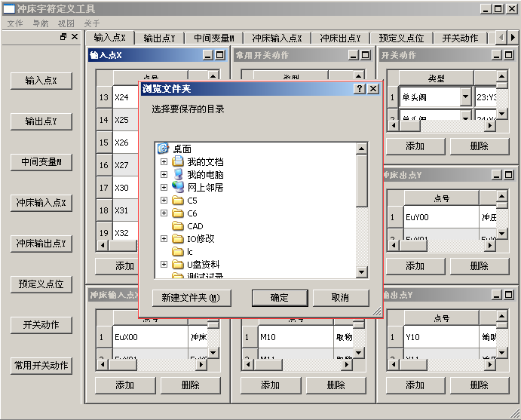
Task: Click the help question mark in dialog title
Action: click(x=360, y=89)
